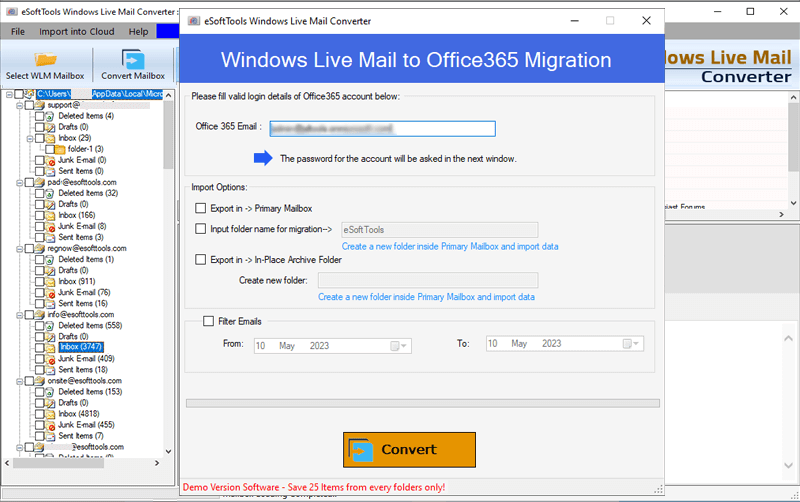Select Deleted Items (1) in folder tree
This screenshot has width=800, height=502.
pos(86,259)
